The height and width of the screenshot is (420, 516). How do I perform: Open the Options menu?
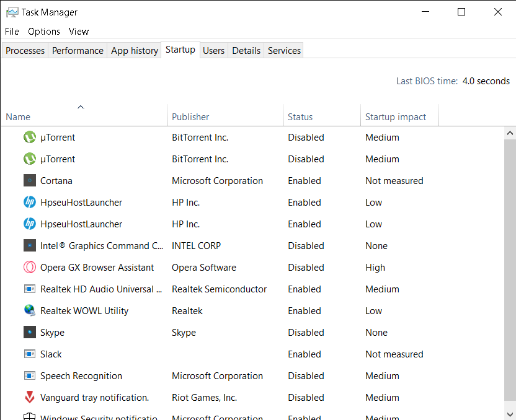44,32
